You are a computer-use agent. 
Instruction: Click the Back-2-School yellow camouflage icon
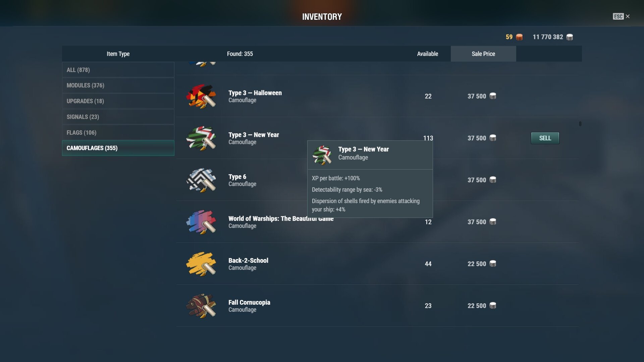click(x=201, y=264)
